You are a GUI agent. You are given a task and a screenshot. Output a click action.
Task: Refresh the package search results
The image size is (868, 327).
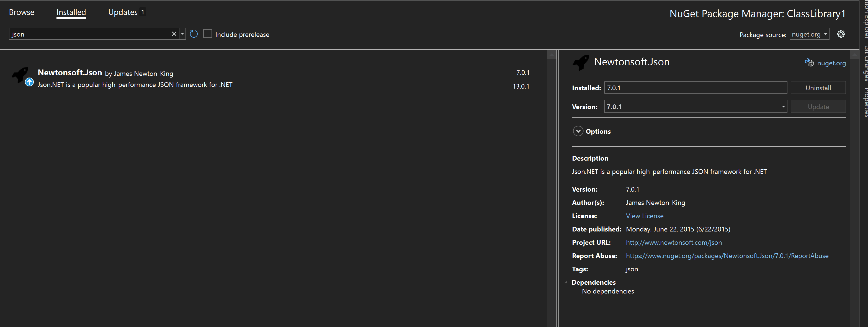click(194, 34)
